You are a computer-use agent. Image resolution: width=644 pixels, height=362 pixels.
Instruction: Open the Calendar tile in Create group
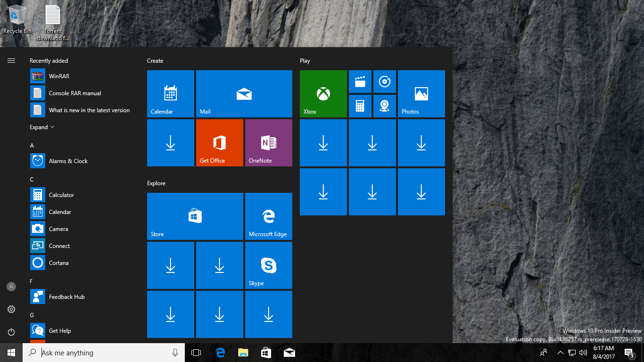(171, 94)
